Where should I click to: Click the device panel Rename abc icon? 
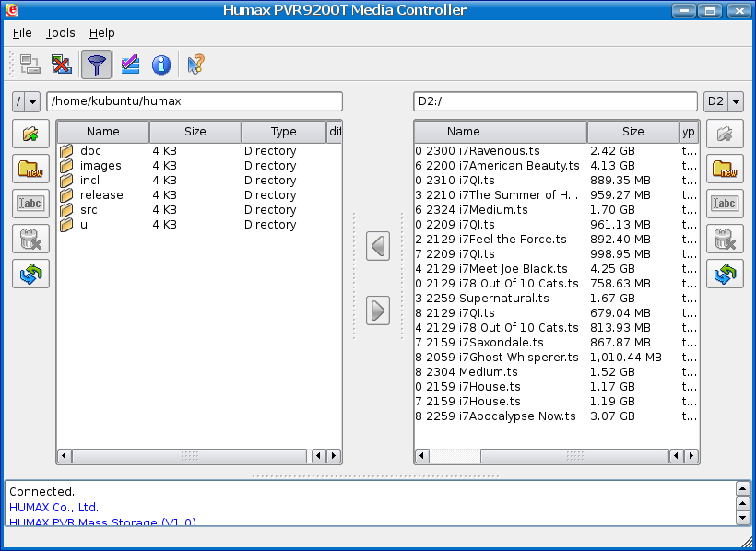tap(726, 204)
